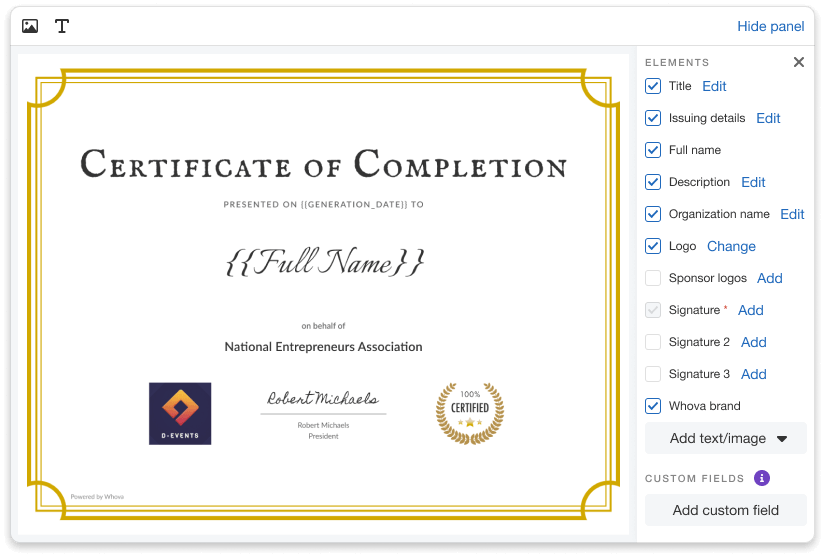Click the insert image icon
This screenshot has height=557, width=825.
(x=30, y=26)
